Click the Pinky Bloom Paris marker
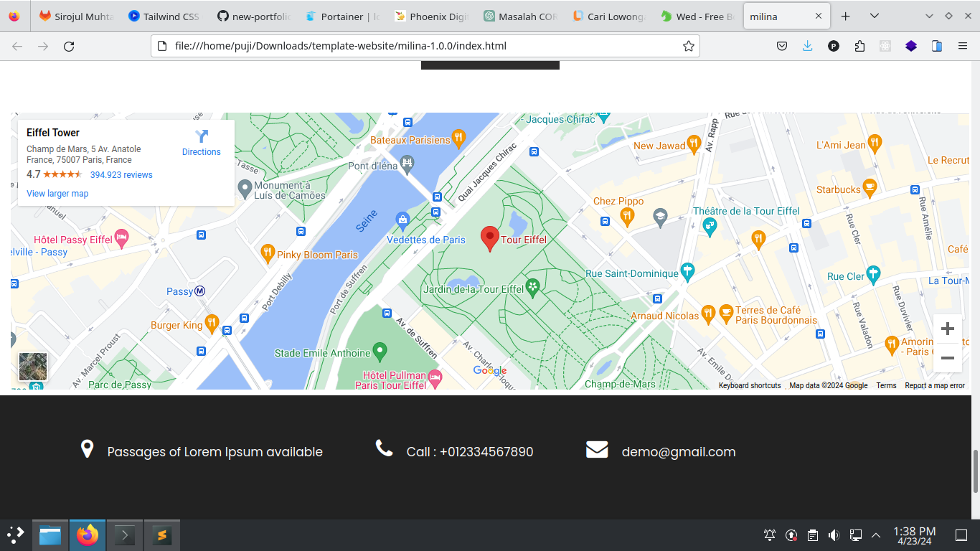The height and width of the screenshot is (551, 980). (x=267, y=253)
